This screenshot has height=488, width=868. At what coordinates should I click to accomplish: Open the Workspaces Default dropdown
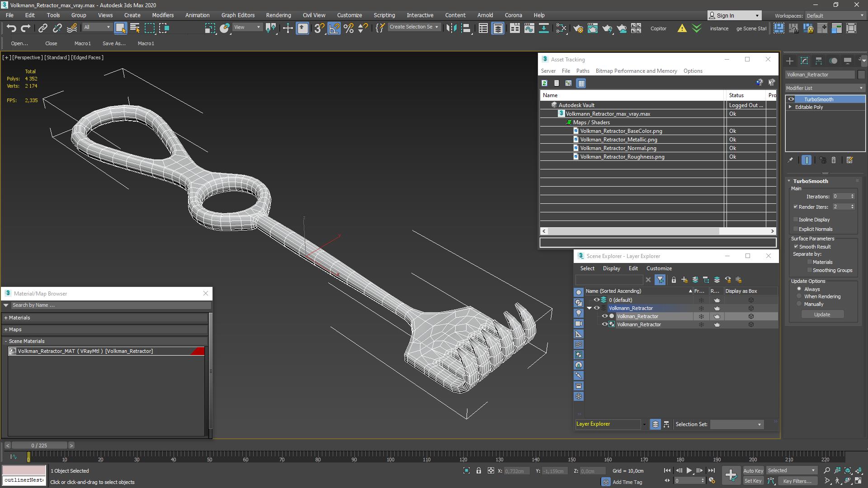[x=835, y=15]
